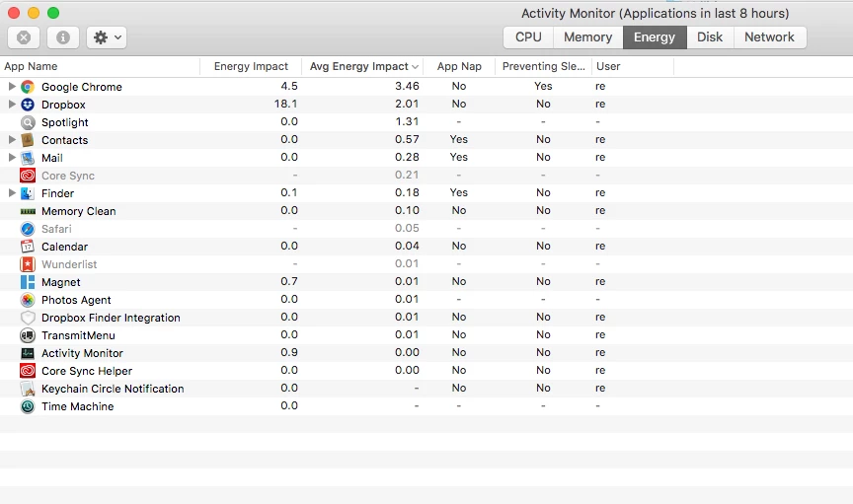Click the Photos Agent flower icon
853x504 pixels.
pyautogui.click(x=28, y=300)
